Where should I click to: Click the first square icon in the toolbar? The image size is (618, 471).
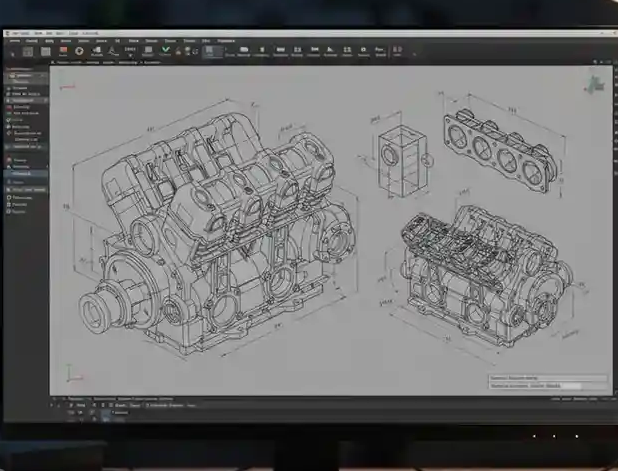(27, 50)
